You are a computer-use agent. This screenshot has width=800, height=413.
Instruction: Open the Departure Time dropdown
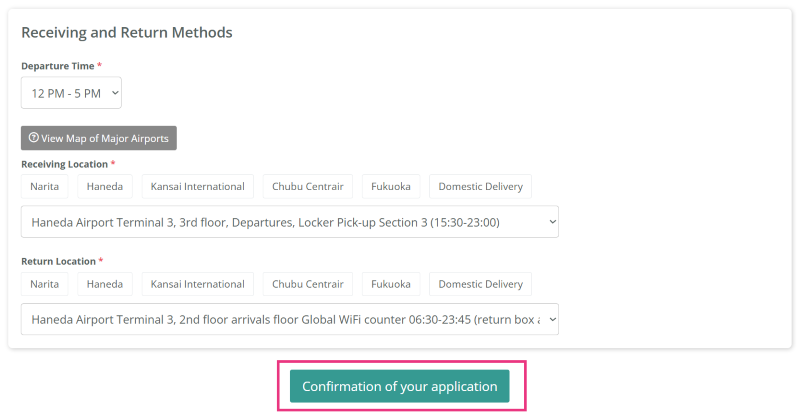[71, 93]
